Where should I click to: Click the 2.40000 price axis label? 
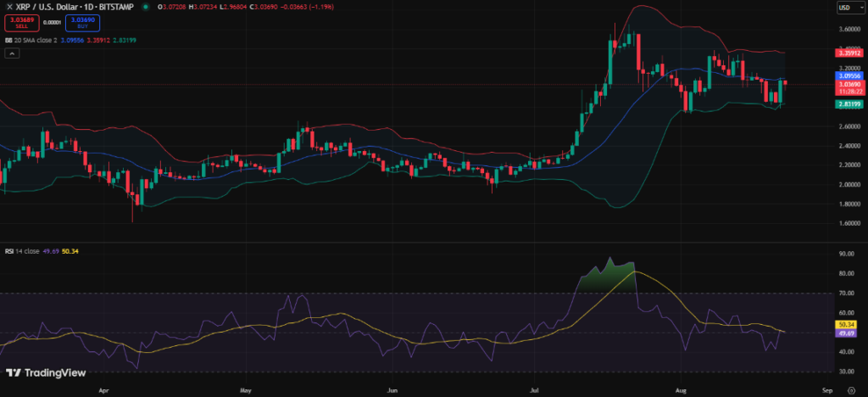click(x=849, y=146)
